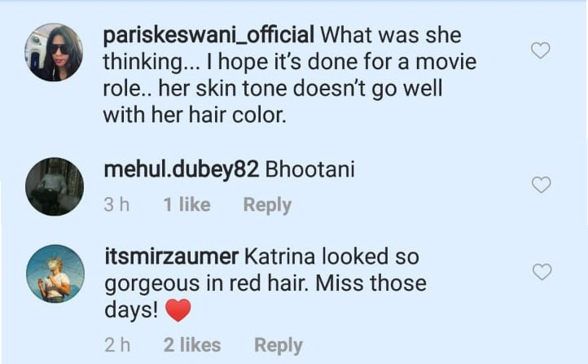Click the pariskeswani_official username
Viewport: 588px width, 364px height.
(x=208, y=35)
